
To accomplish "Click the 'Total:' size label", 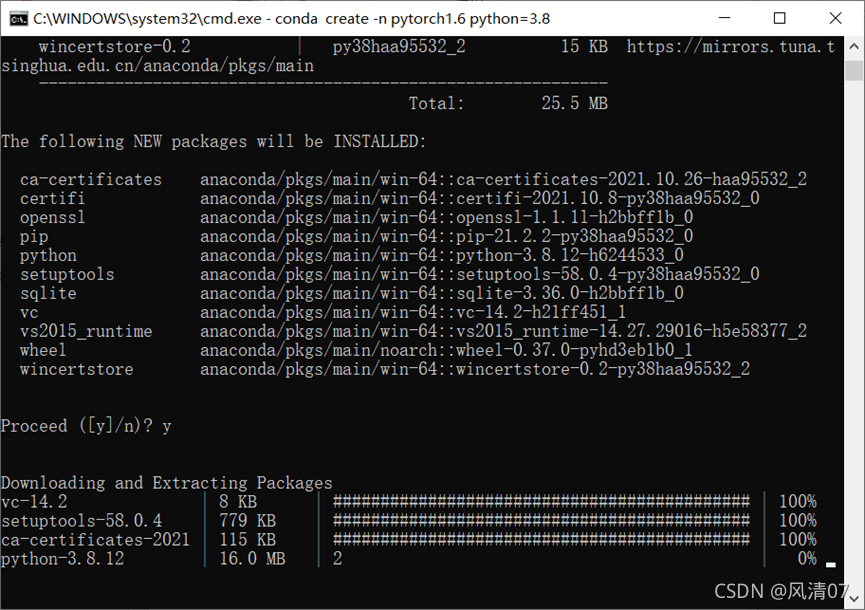I will (x=436, y=103).
